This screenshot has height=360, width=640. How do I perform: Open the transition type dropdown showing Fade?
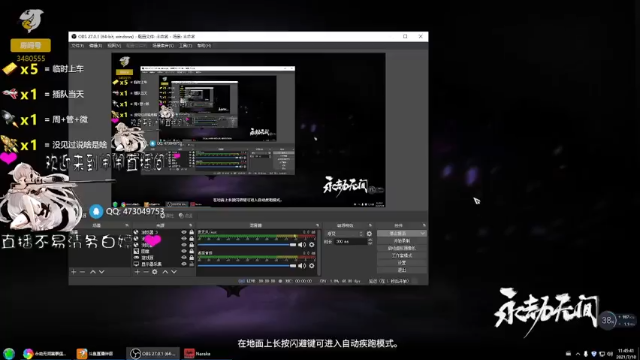click(x=344, y=234)
